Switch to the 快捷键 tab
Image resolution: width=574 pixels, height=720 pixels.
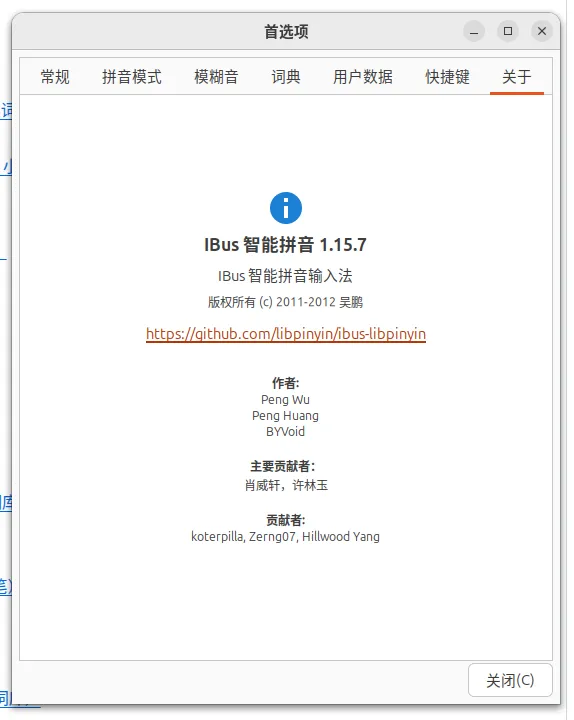click(447, 77)
